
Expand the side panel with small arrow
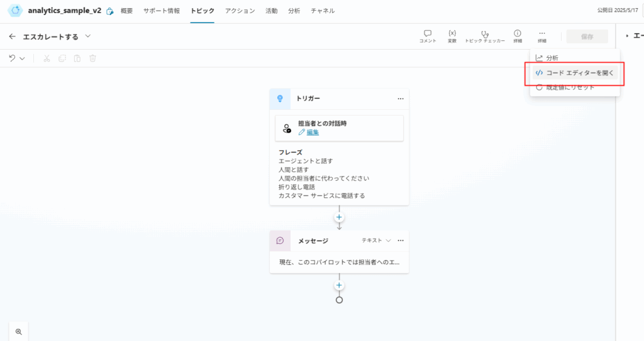coord(627,36)
